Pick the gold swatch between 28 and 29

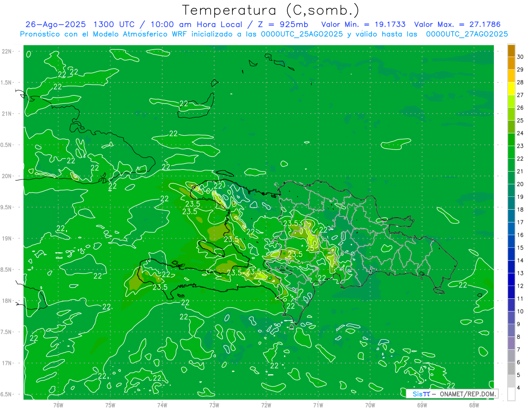511,76
